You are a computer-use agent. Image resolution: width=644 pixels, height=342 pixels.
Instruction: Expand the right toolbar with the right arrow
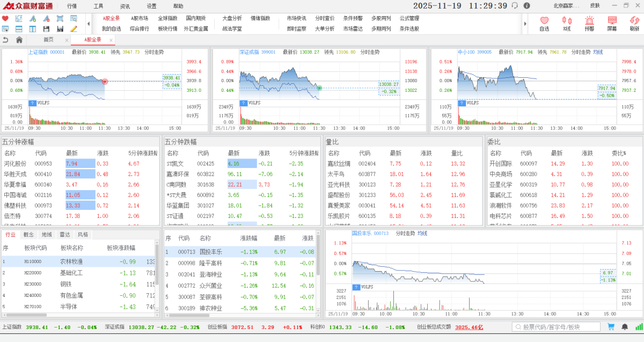pos(525,24)
